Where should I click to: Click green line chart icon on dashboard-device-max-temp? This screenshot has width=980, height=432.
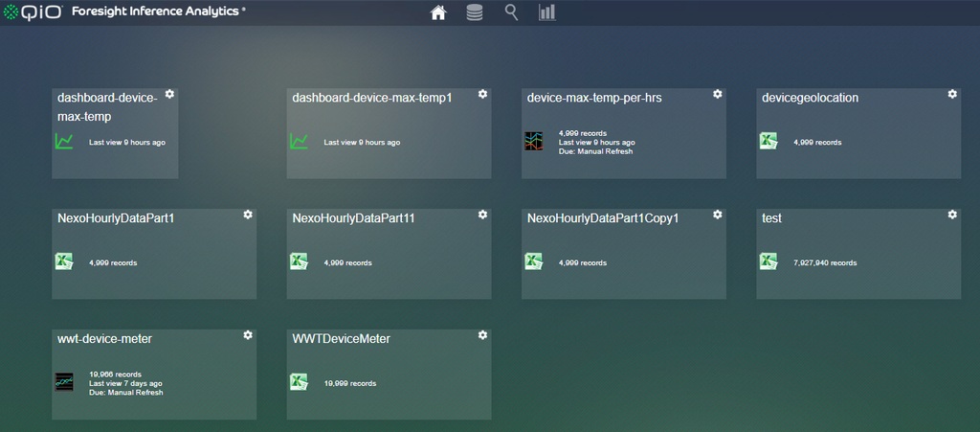(x=64, y=142)
